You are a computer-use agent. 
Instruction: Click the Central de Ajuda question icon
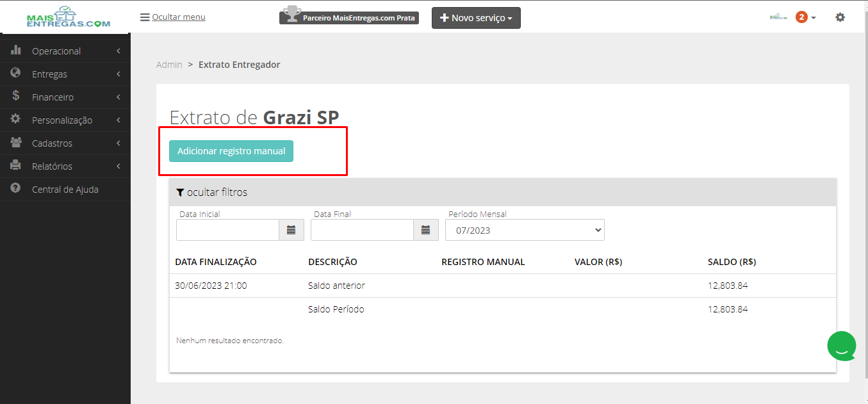pos(16,189)
